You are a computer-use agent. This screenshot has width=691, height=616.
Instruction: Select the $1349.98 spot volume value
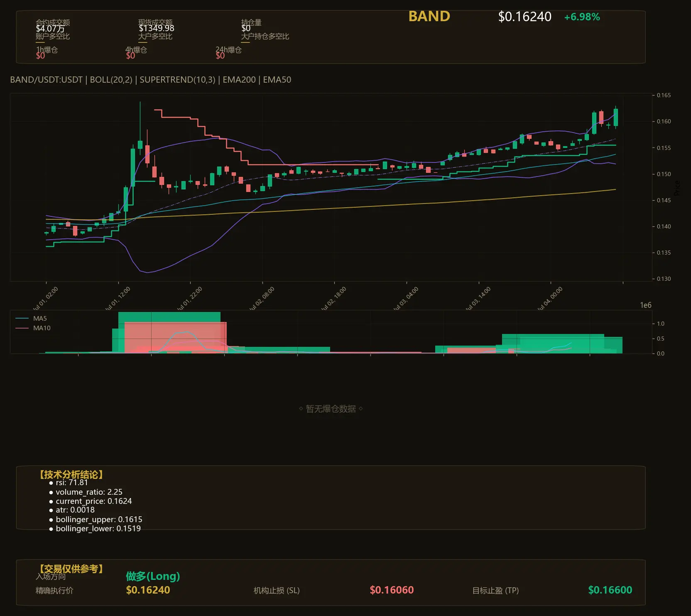[x=157, y=28]
